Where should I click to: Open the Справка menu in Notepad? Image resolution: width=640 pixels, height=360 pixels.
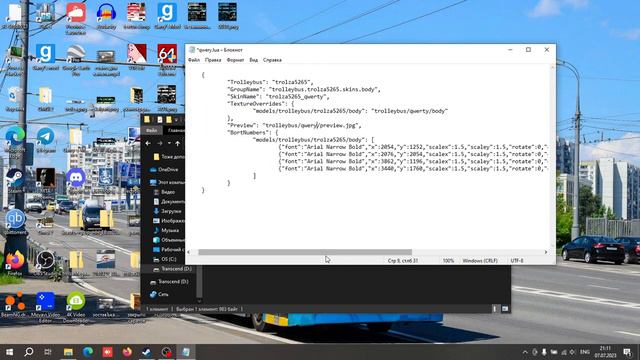[x=272, y=60]
